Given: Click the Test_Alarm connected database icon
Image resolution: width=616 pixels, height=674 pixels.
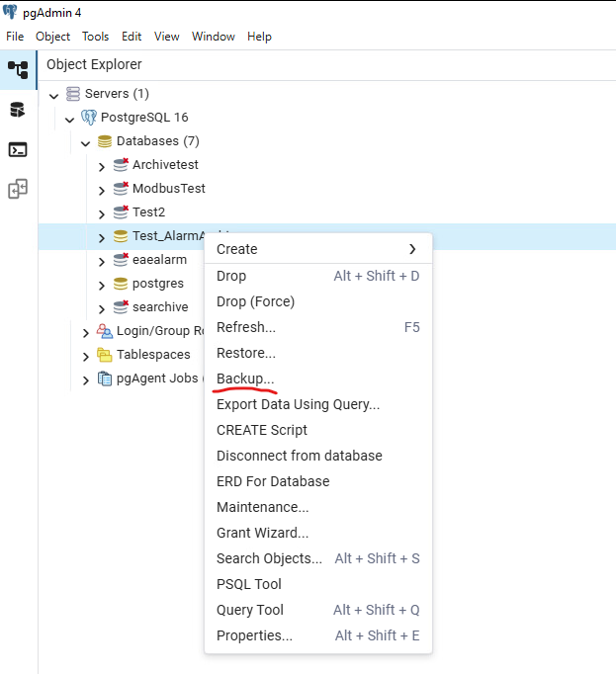Looking at the screenshot, I should coord(121,236).
